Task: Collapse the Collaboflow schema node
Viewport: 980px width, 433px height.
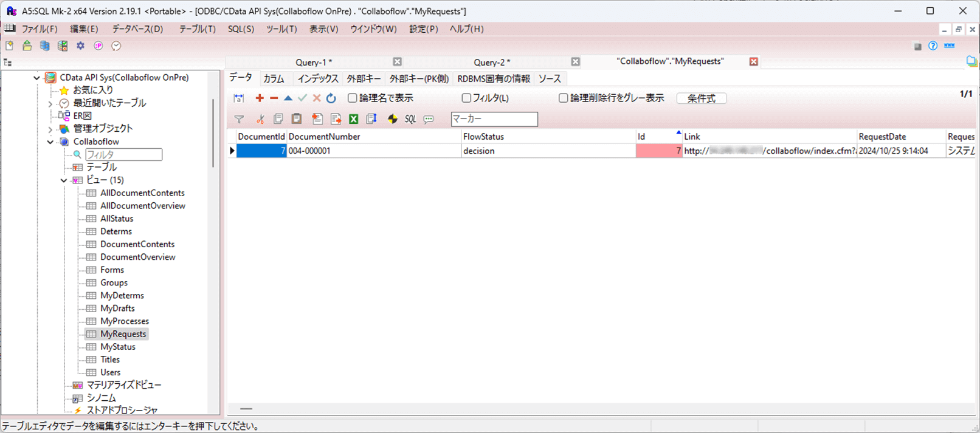Action: [x=50, y=142]
